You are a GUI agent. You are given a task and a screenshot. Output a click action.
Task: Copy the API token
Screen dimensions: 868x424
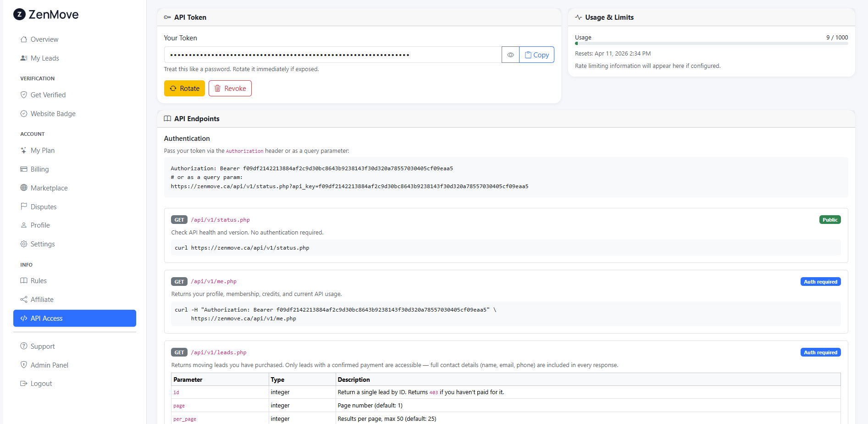coord(536,55)
